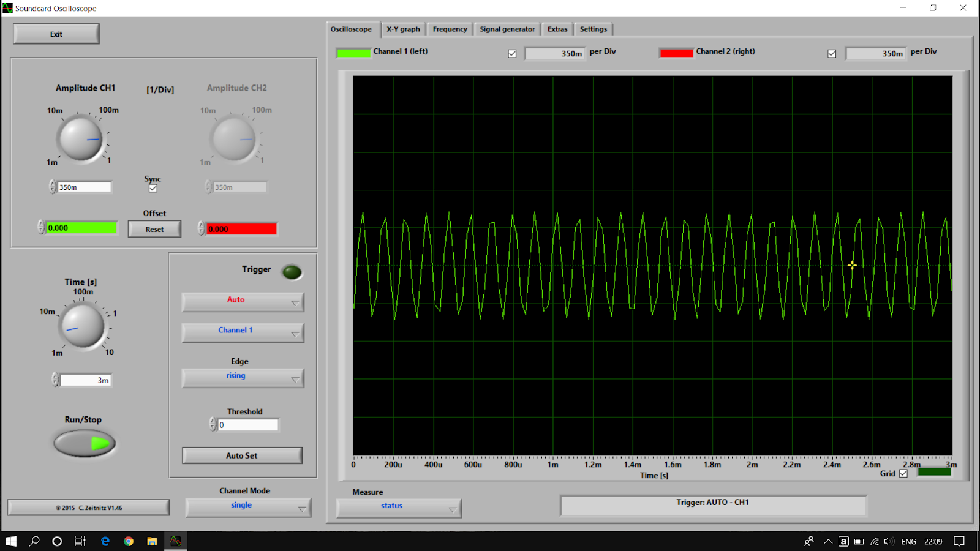Toggle the Grid checkbox below the waveform display
980x551 pixels.
tap(903, 473)
